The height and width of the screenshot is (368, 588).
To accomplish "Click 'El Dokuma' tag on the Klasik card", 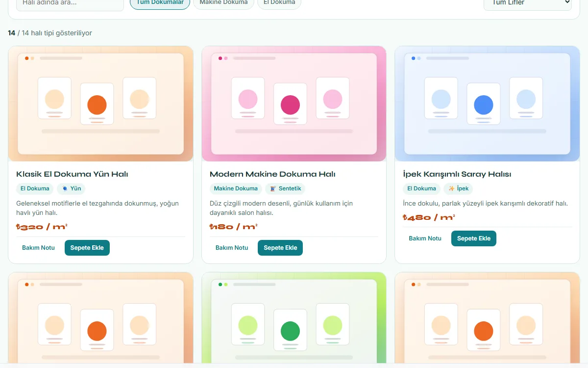I will (35, 188).
